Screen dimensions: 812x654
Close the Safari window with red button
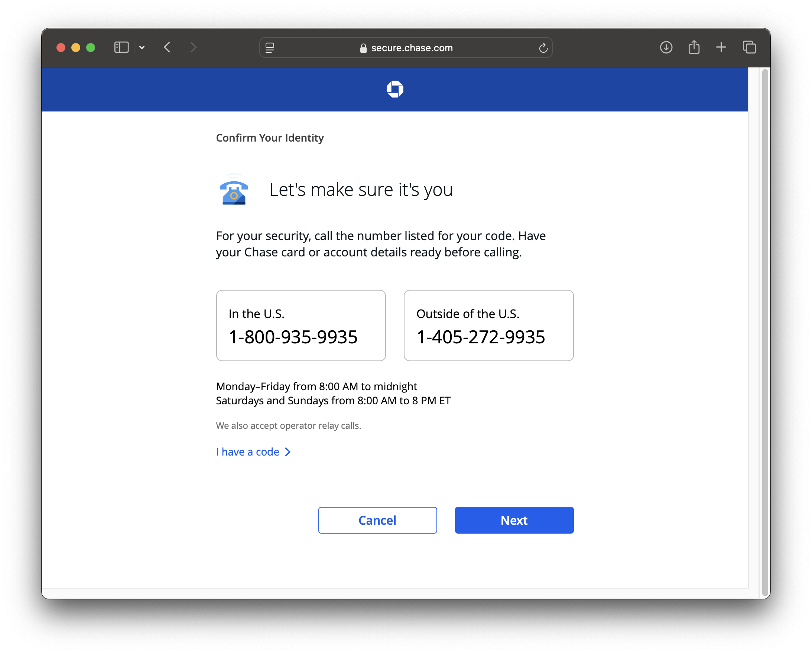click(x=61, y=48)
